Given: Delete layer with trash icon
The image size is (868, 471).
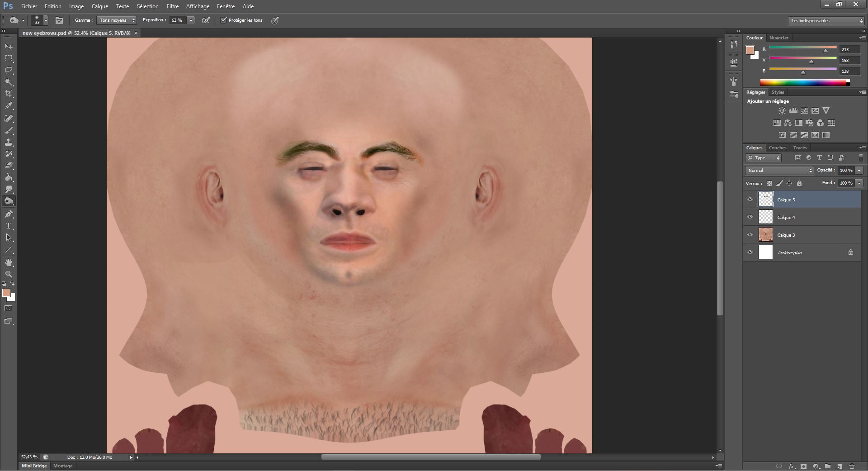Looking at the screenshot, I should tap(852, 466).
